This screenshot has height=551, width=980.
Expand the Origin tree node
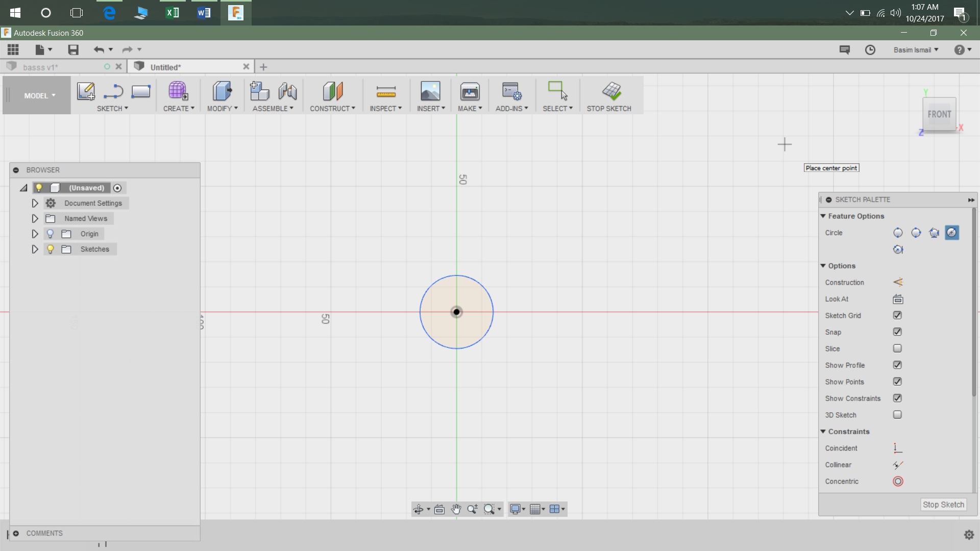pyautogui.click(x=35, y=234)
